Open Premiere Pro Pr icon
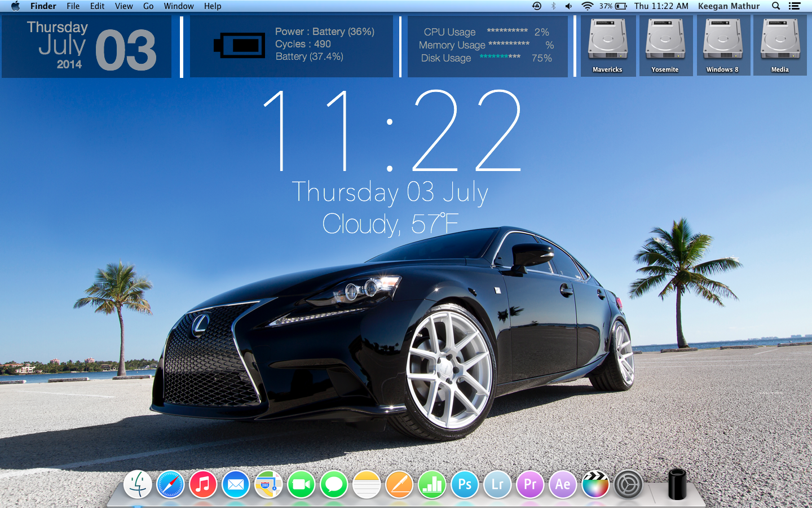The image size is (812, 508). click(x=530, y=484)
